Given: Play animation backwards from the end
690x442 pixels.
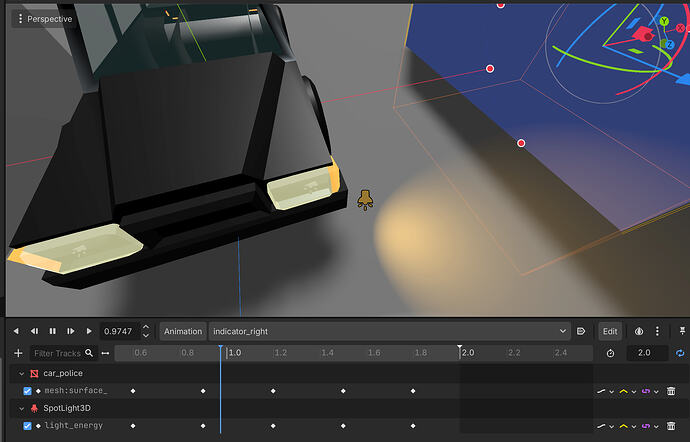Looking at the screenshot, I should click(34, 331).
